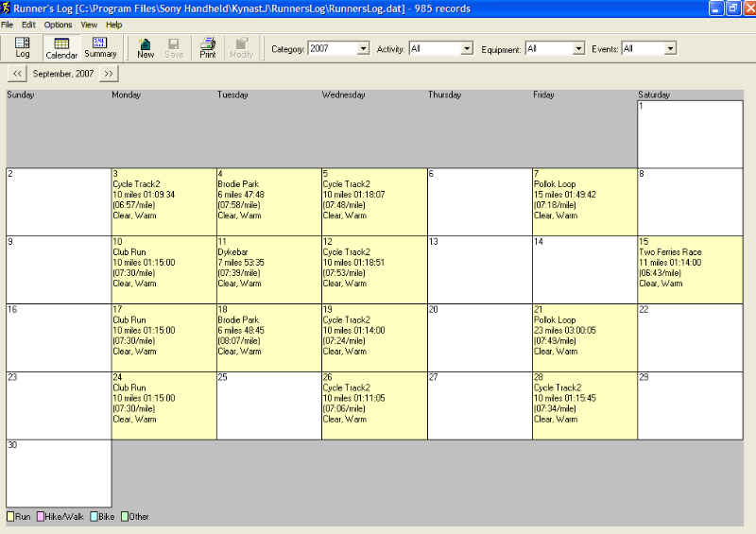Viewport: 756px width, 534px height.
Task: Select September 5 Cycle Track2 entry
Action: [x=374, y=202]
